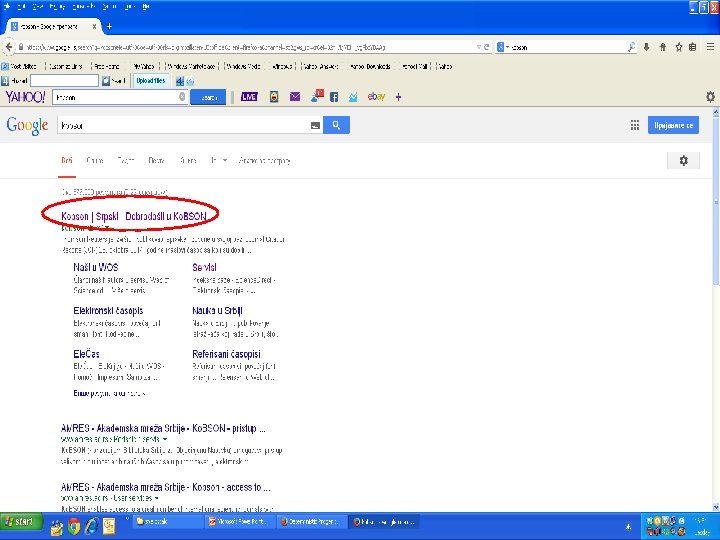Viewport: 720px width, 540px height.
Task: Open the more results from this site link
Action: pos(109,394)
